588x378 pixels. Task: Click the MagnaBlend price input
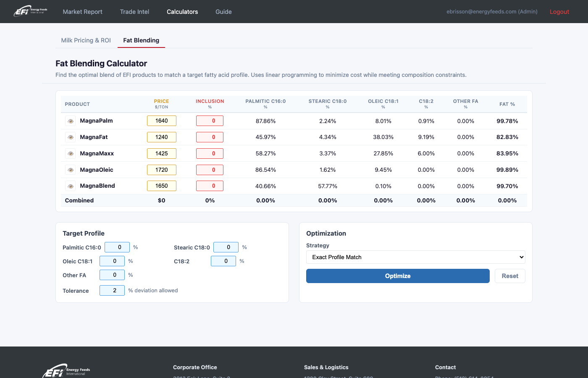[x=162, y=186]
